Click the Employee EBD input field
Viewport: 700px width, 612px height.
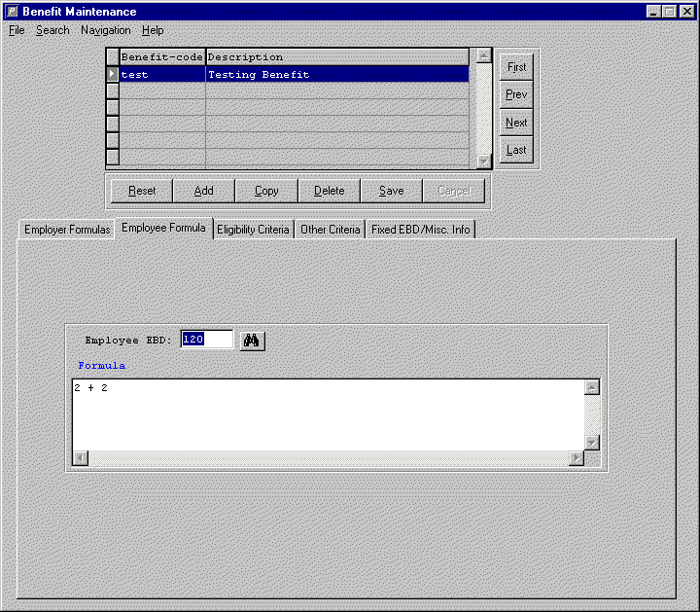206,340
